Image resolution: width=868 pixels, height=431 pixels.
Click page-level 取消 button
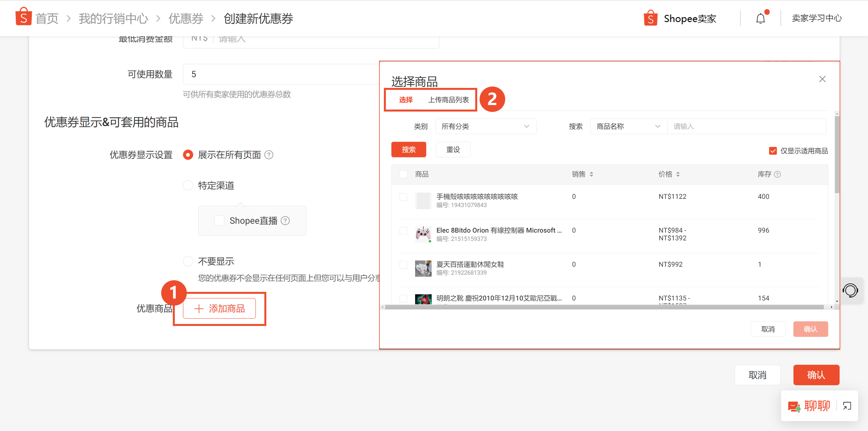[x=758, y=375]
